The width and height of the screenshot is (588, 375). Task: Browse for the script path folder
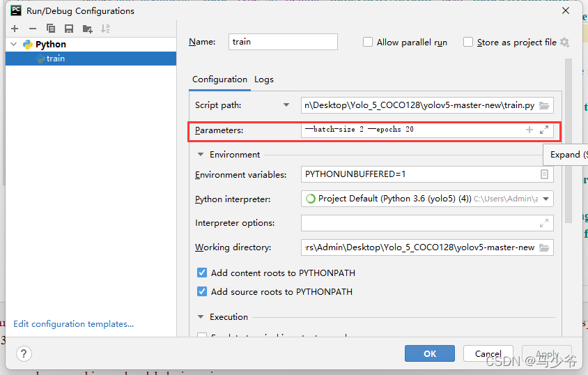pyautogui.click(x=544, y=105)
